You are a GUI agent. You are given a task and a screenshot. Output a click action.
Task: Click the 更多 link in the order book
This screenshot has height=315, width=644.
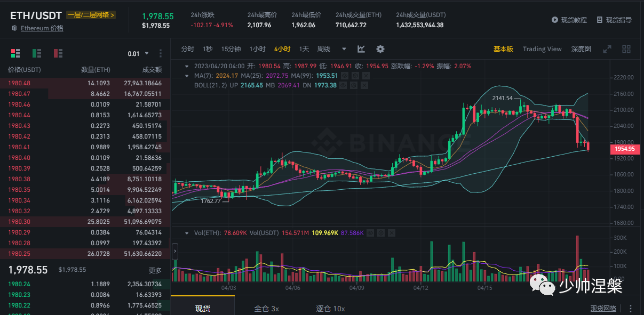(x=155, y=270)
